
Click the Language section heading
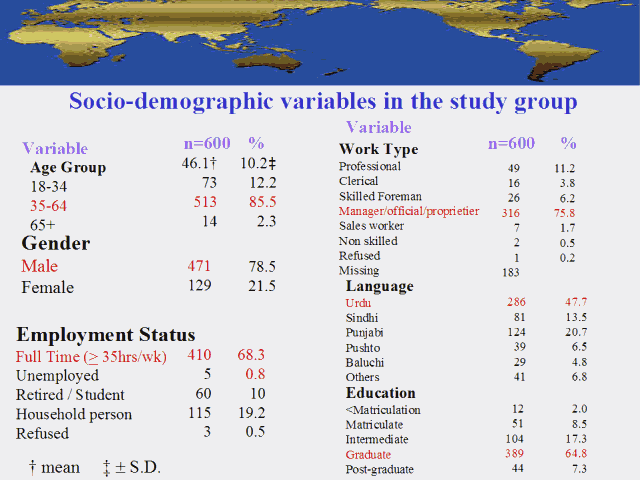point(379,286)
